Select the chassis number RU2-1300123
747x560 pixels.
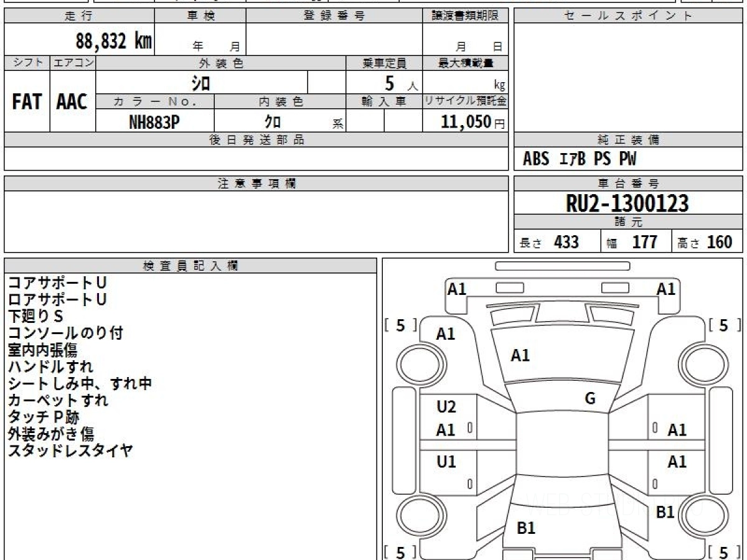(x=627, y=203)
